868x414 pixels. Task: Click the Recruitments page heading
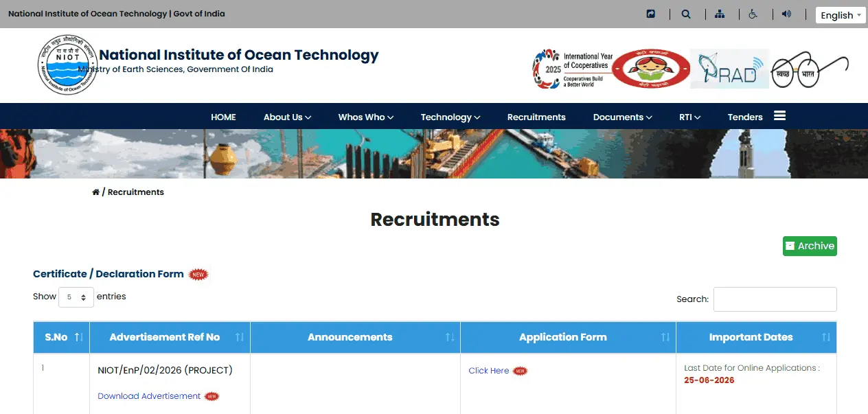tap(435, 219)
